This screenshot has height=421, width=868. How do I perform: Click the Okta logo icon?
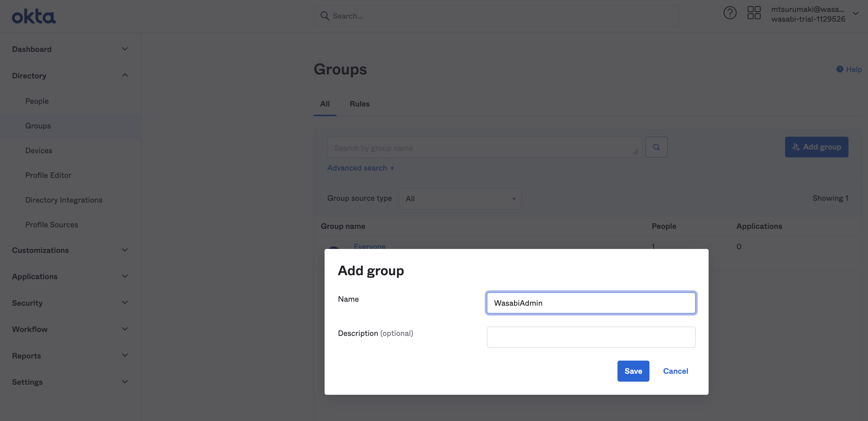(34, 16)
